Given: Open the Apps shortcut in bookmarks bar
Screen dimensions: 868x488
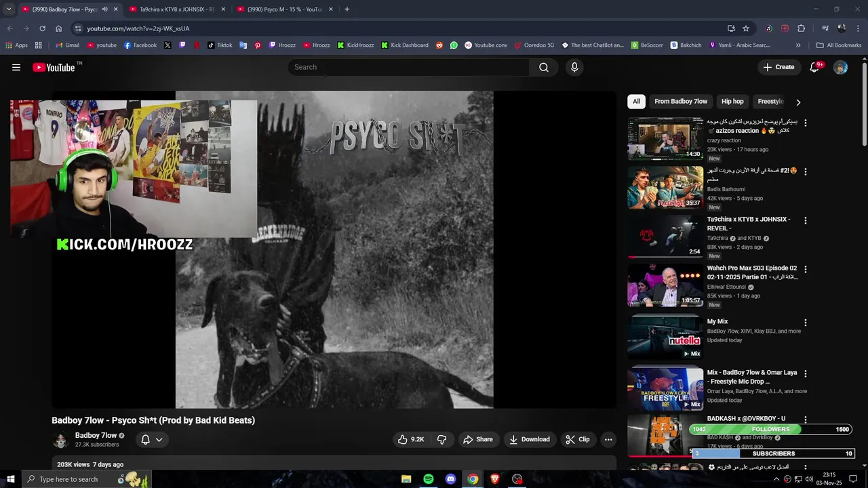Looking at the screenshot, I should pyautogui.click(x=17, y=45).
